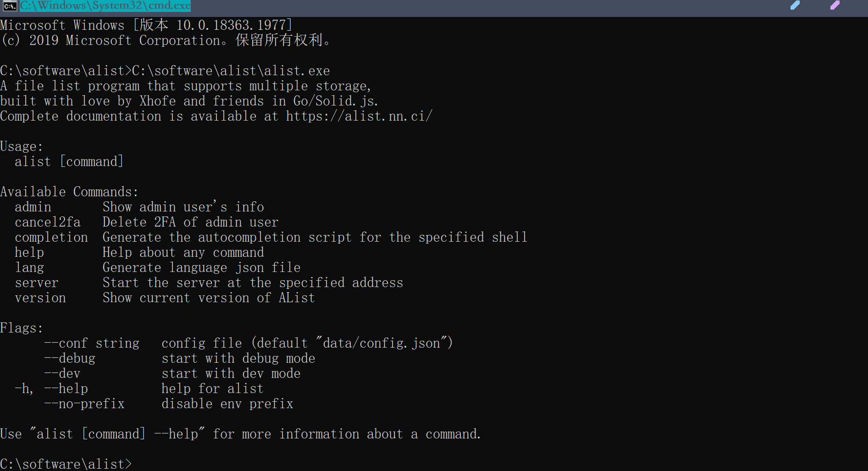Click the "version" command name
Image resolution: width=868 pixels, height=471 pixels.
[x=40, y=298]
